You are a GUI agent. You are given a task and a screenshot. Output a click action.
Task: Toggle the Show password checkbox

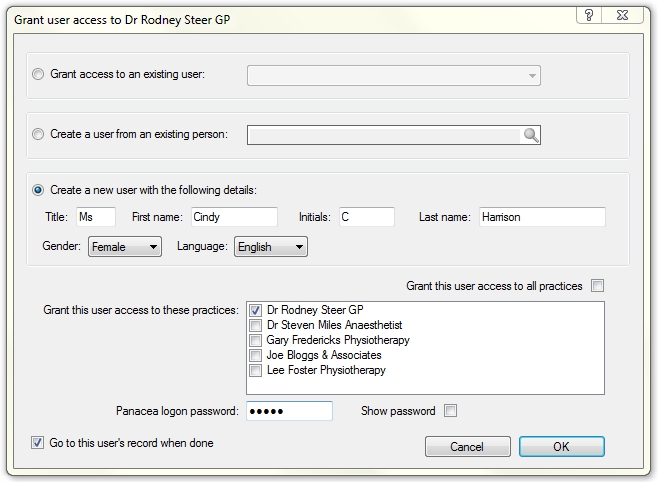click(450, 411)
